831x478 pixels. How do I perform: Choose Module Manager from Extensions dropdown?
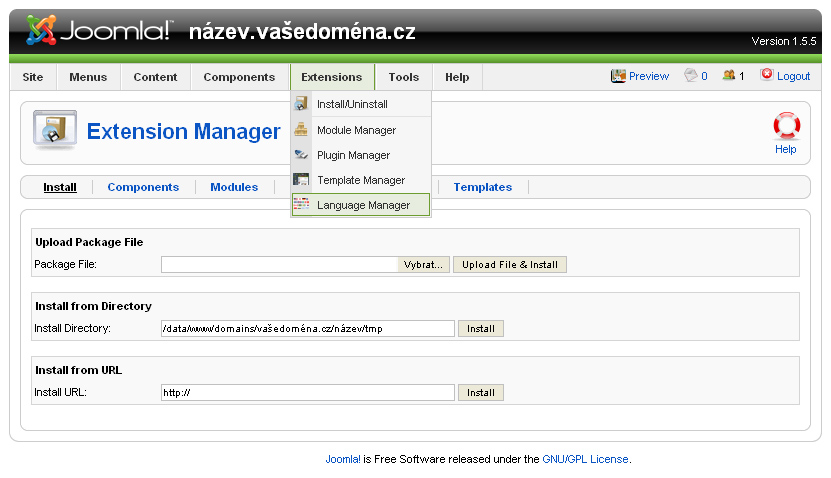coord(361,130)
